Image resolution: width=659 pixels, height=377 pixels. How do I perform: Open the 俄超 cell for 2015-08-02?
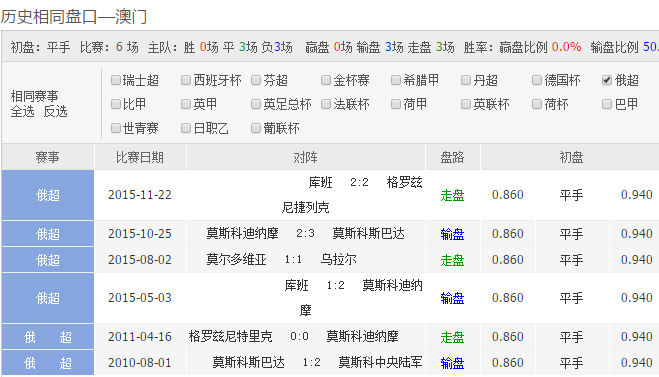(x=47, y=260)
